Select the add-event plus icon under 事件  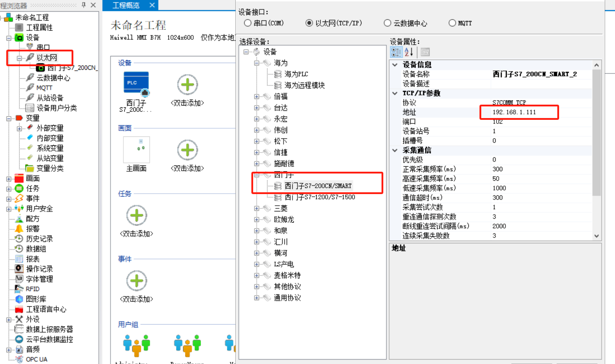[x=136, y=281]
